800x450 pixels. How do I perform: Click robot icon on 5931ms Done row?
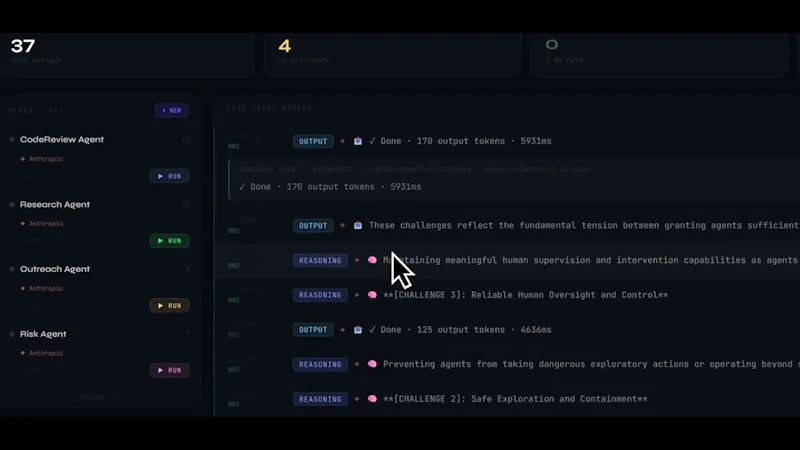pyautogui.click(x=358, y=141)
